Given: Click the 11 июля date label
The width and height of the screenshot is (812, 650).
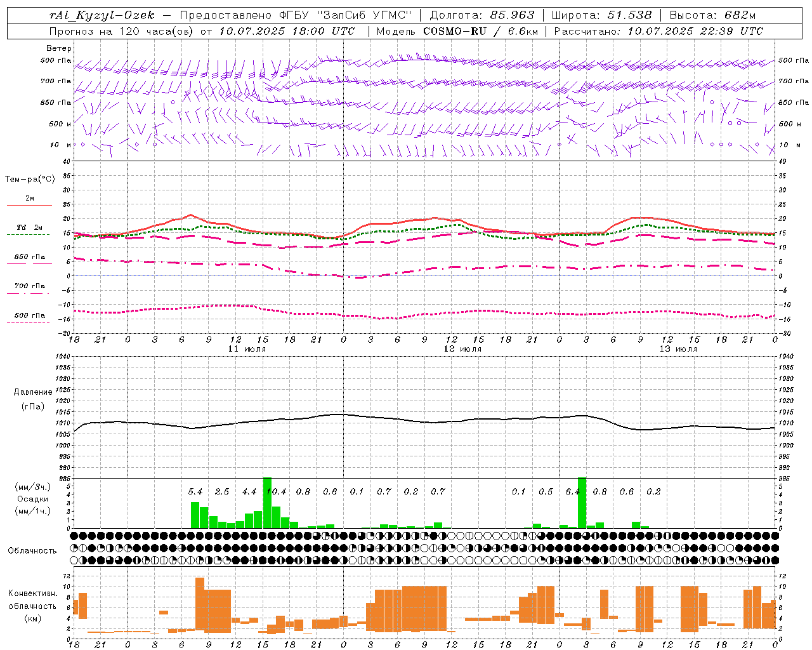Looking at the screenshot, I should pyautogui.click(x=247, y=349).
